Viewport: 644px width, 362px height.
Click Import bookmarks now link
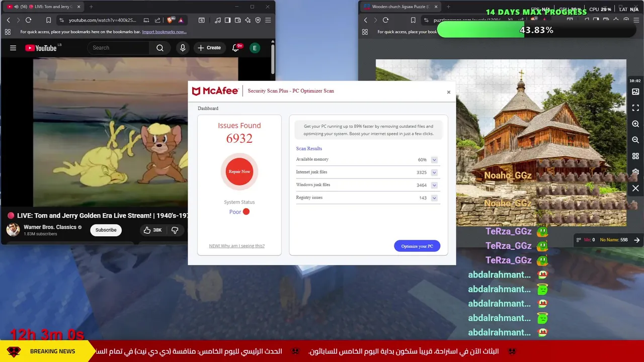[164, 32]
